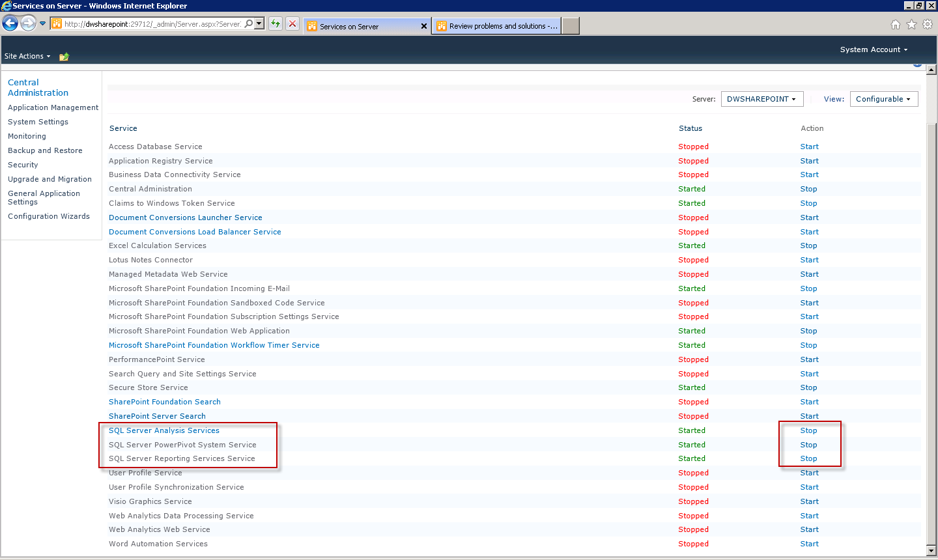Image resolution: width=938 pixels, height=560 pixels.
Task: Close the Services on Server tab
Action: click(x=424, y=26)
